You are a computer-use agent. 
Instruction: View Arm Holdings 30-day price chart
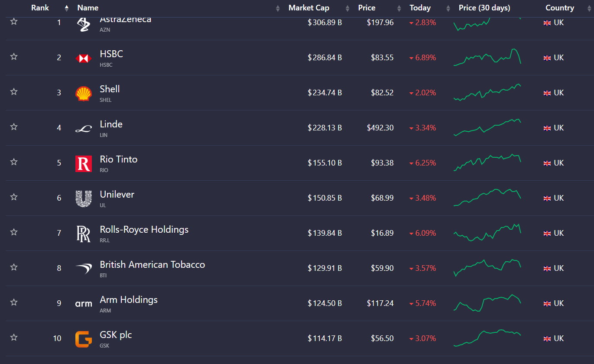tap(487, 303)
